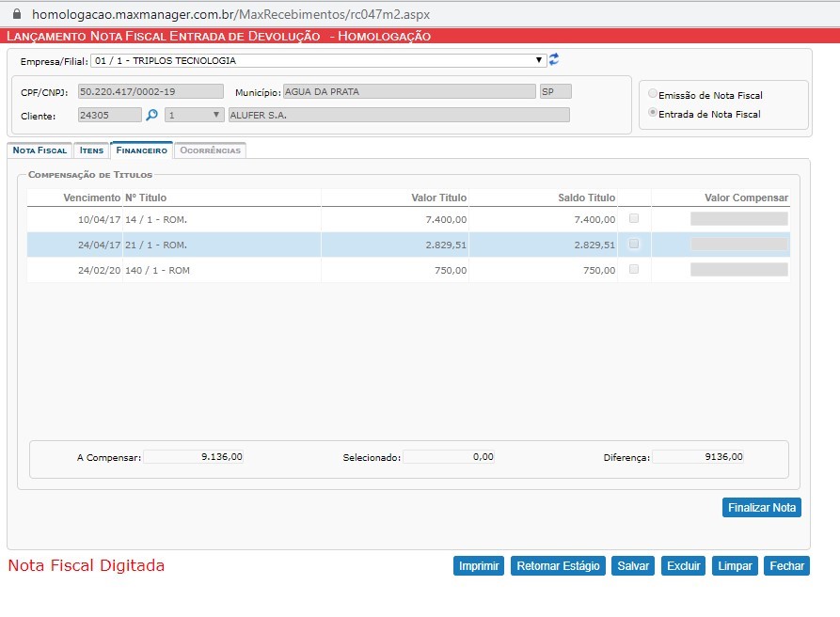Click the Nota Fiscal Digitada status text
The height and width of the screenshot is (617, 840).
[x=87, y=565]
